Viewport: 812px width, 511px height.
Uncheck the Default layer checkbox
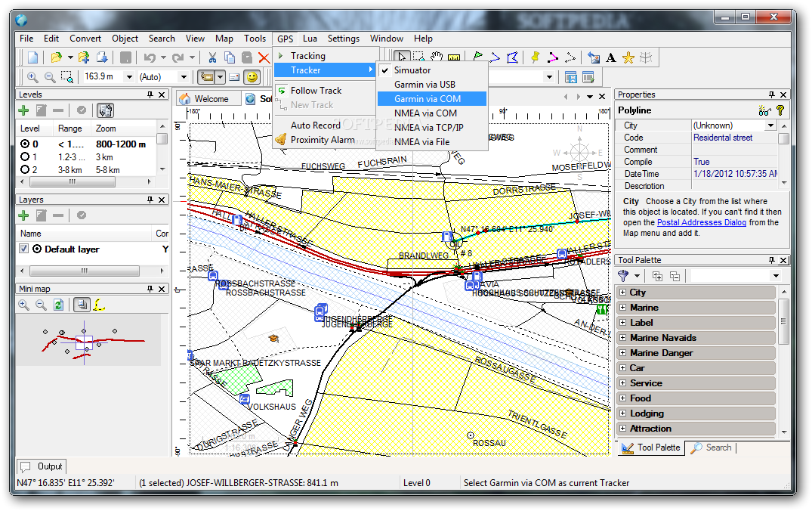pos(24,249)
